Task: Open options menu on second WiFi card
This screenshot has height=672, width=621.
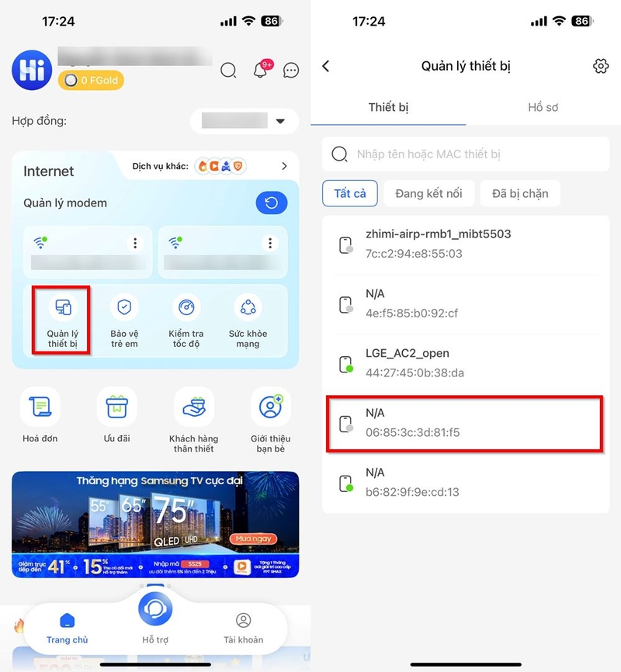Action: 270,243
